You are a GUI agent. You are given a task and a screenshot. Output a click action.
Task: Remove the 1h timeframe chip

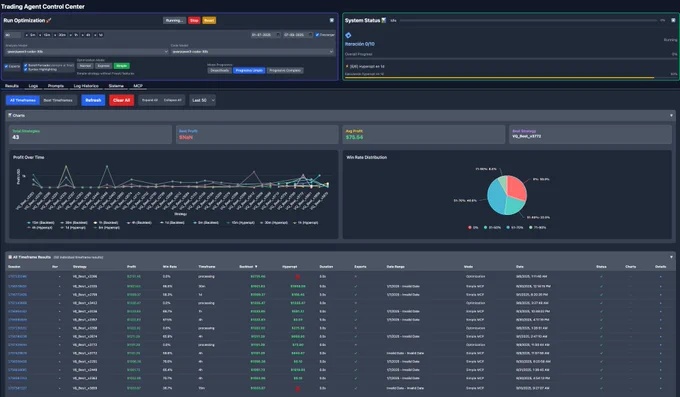[x=71, y=35]
